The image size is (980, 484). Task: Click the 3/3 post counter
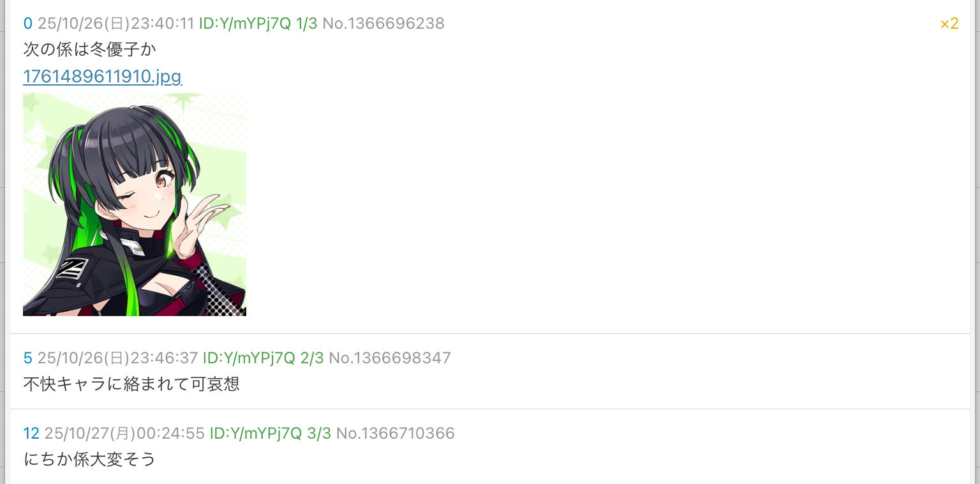[319, 434]
